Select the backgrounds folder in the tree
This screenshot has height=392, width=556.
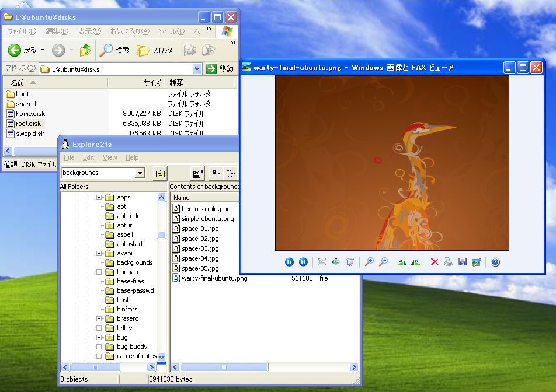click(129, 262)
